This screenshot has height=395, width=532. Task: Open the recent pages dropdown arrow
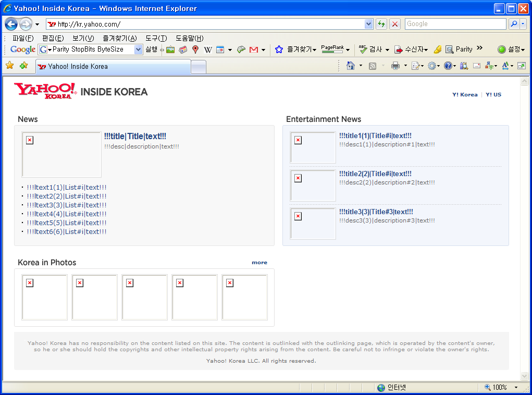point(37,24)
